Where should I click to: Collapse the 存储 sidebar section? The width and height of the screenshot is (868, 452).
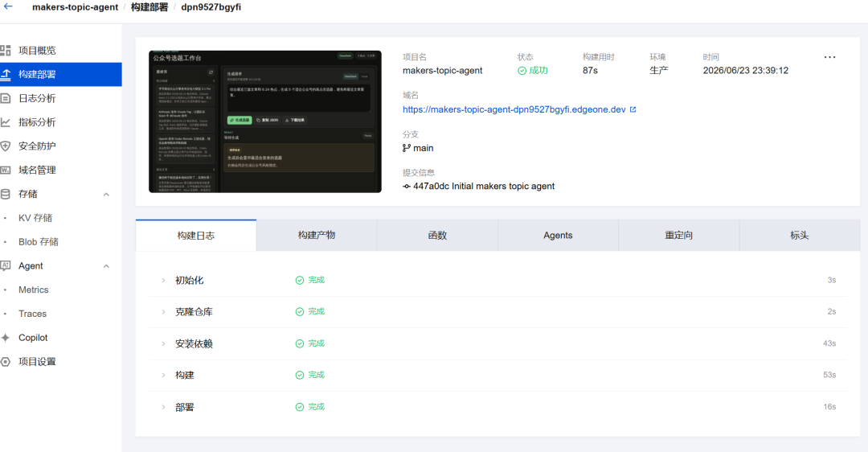tap(106, 195)
